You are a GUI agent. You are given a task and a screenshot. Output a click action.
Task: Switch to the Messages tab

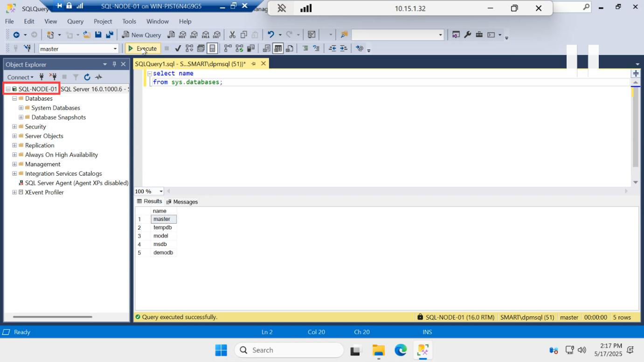point(182,202)
